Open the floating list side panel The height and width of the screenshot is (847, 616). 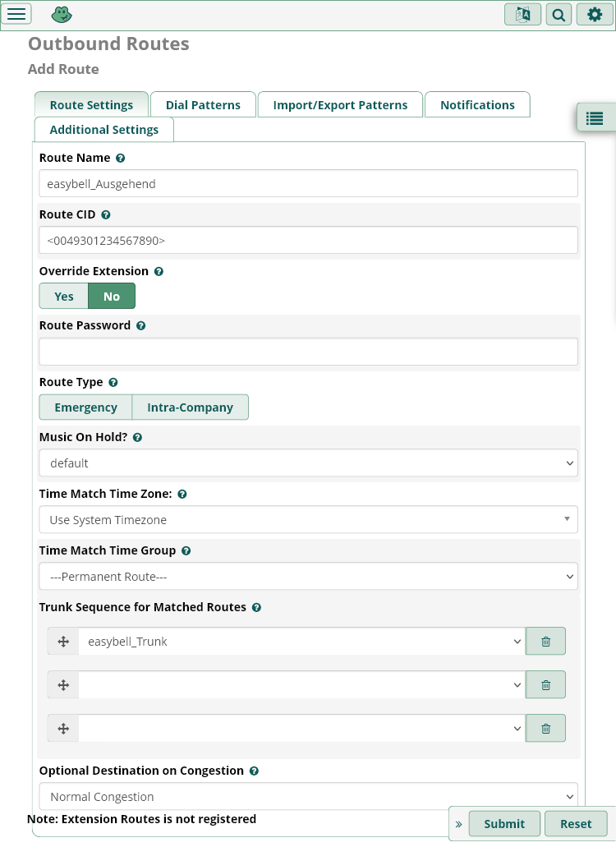pyautogui.click(x=595, y=118)
